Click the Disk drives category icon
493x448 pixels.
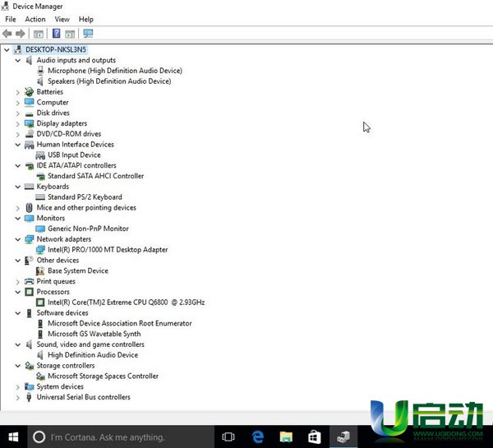coord(29,113)
